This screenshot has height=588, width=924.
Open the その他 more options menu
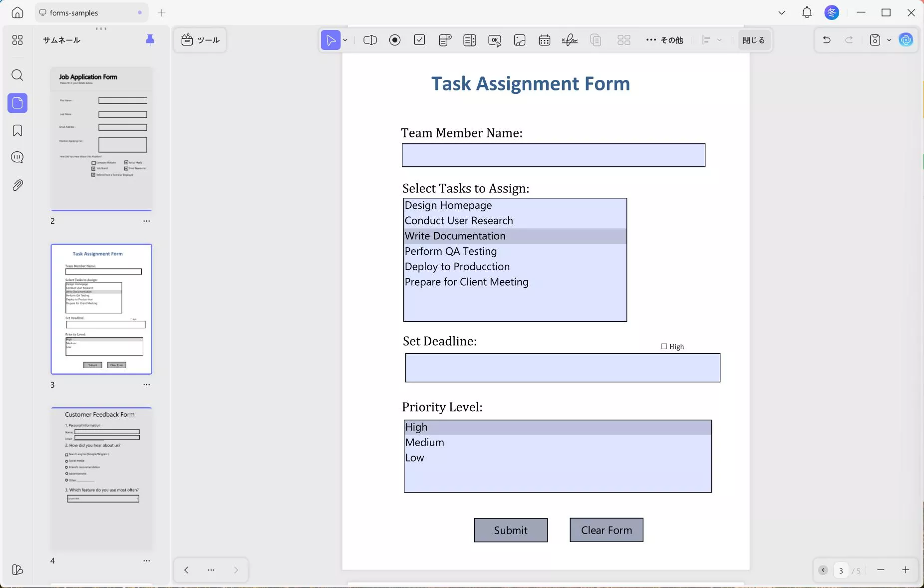(664, 40)
